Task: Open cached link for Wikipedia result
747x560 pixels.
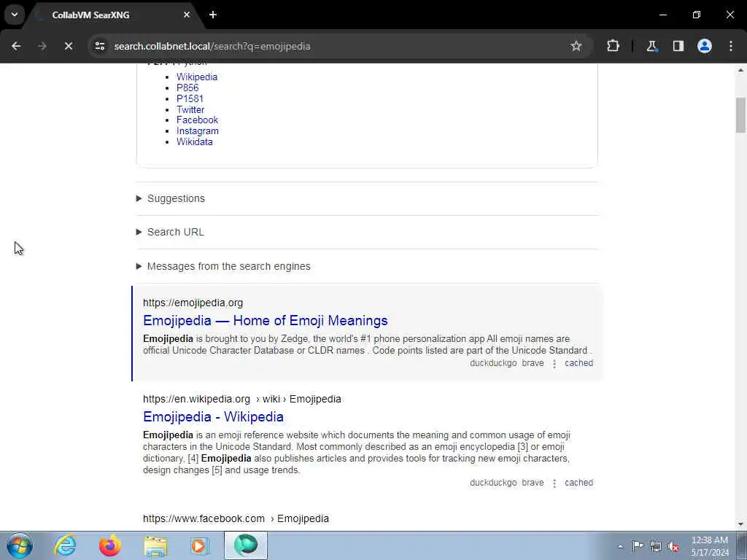Action: pos(578,483)
